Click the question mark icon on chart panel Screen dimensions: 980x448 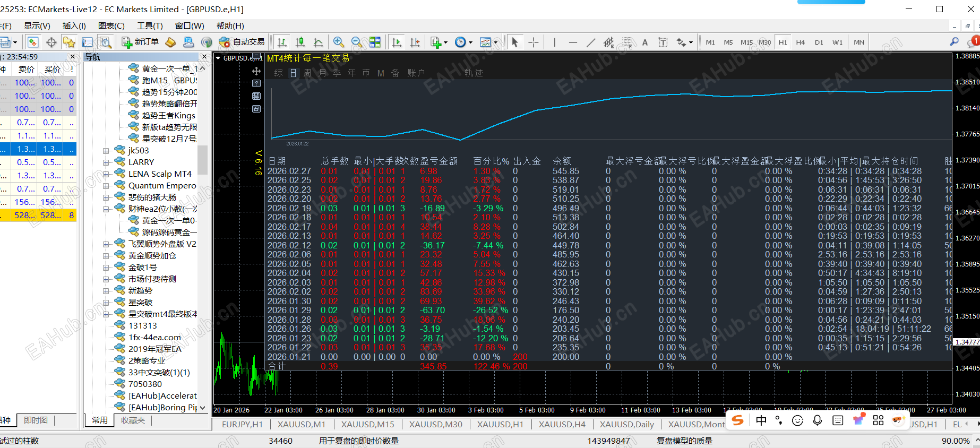coord(256,83)
